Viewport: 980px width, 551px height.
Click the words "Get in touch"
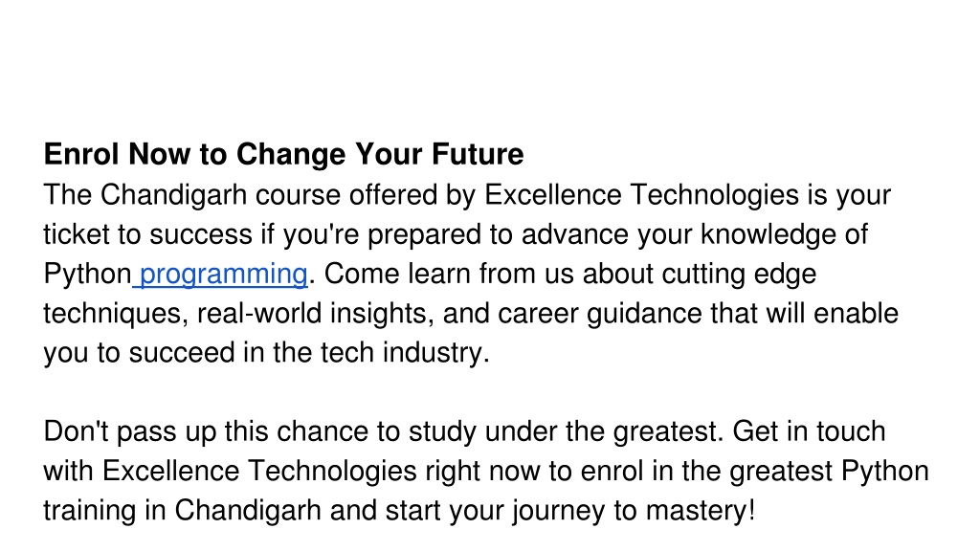(x=809, y=431)
